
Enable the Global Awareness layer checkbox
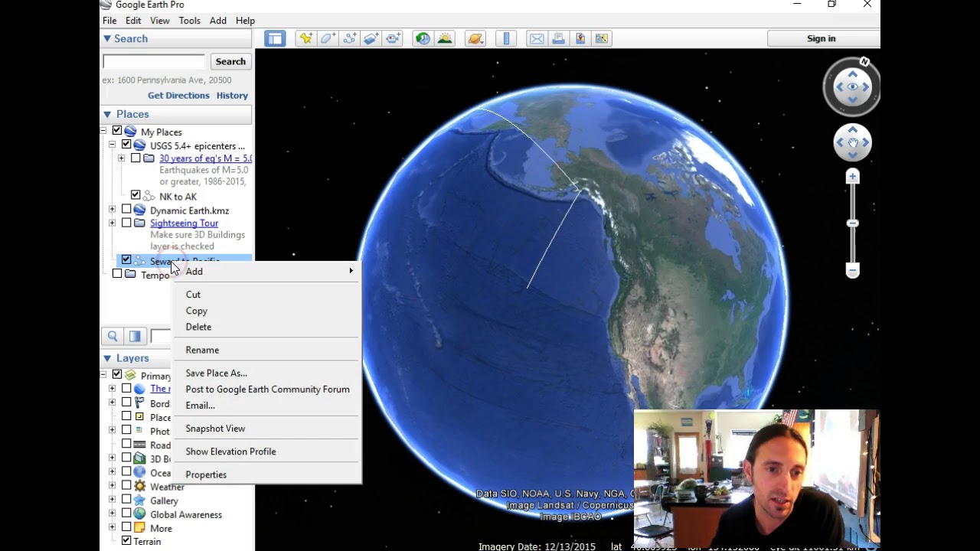pyautogui.click(x=126, y=514)
